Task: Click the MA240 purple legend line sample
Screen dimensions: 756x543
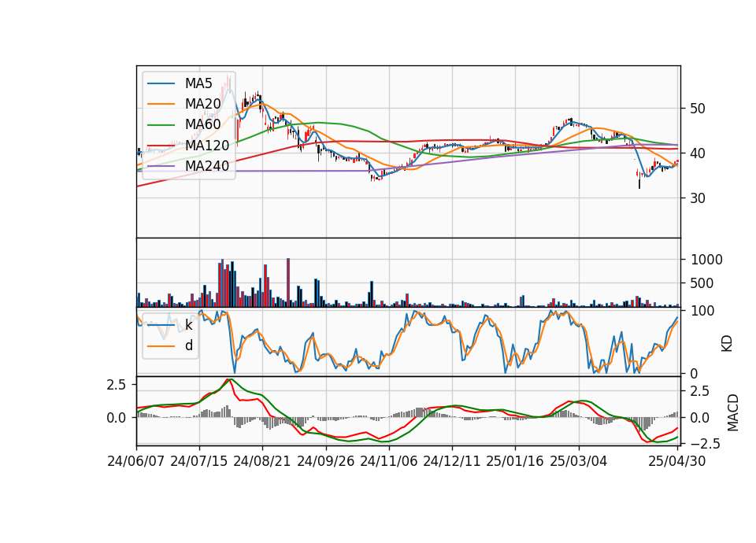Action: (x=161, y=166)
